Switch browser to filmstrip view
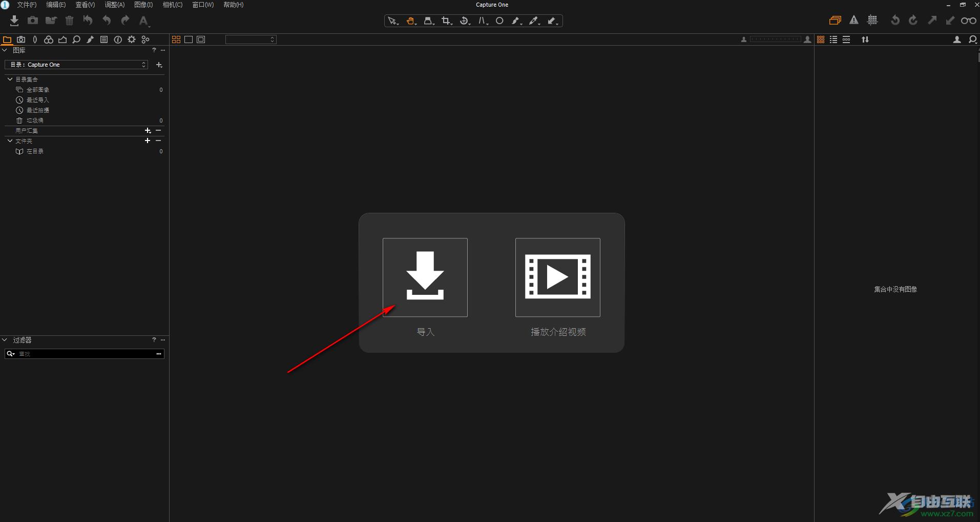The width and height of the screenshot is (980, 522). click(846, 39)
